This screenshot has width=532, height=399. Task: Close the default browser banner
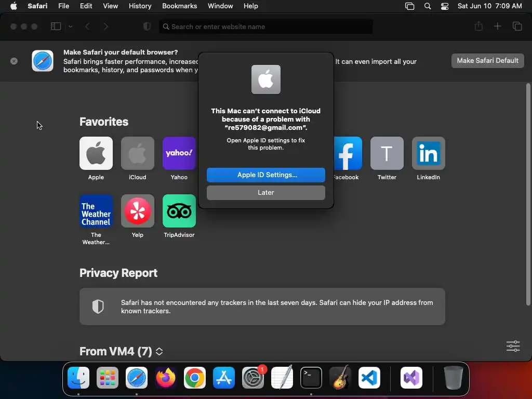pyautogui.click(x=14, y=61)
